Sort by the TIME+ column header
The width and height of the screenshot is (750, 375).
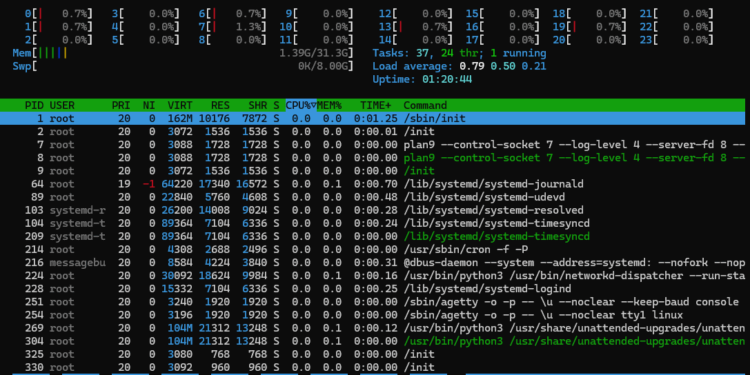376,105
